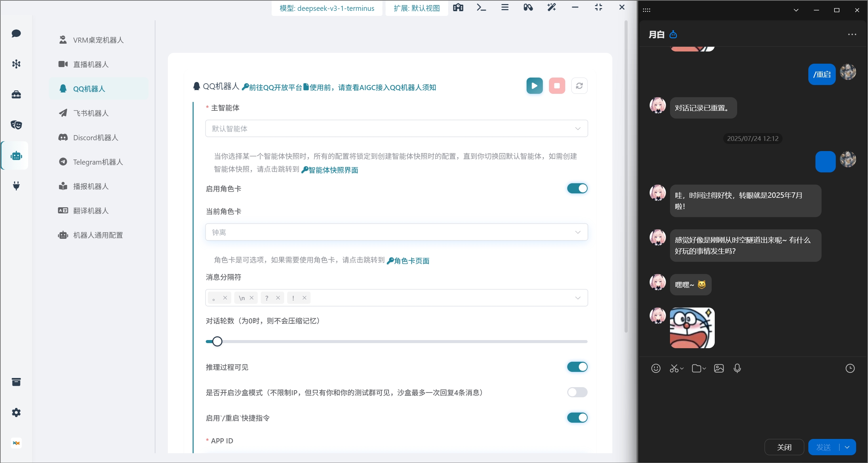Open the model deepseek-v3-1-terminus tab
Screen dimensions: 868x463
click(x=327, y=8)
